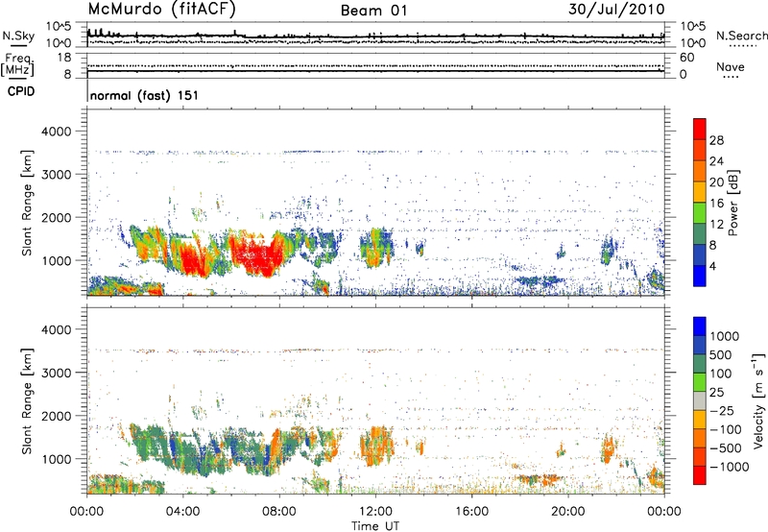Click the "4" tick on the power colorbar

pos(712,266)
